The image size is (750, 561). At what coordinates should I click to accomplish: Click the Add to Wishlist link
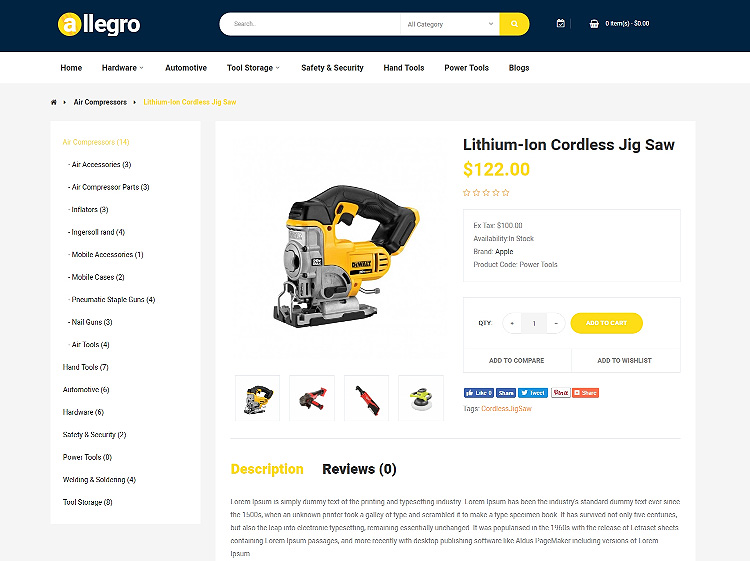[x=624, y=361]
